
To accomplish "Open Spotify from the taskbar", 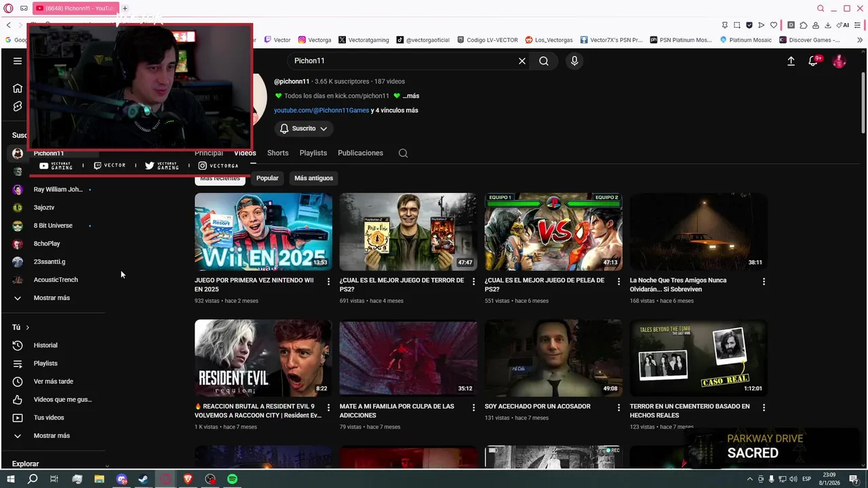I will point(233,479).
